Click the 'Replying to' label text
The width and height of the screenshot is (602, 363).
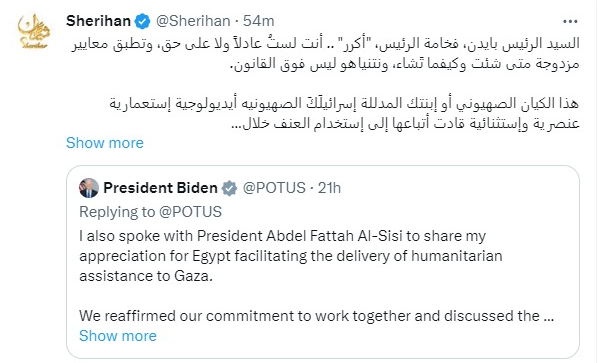coord(117,212)
